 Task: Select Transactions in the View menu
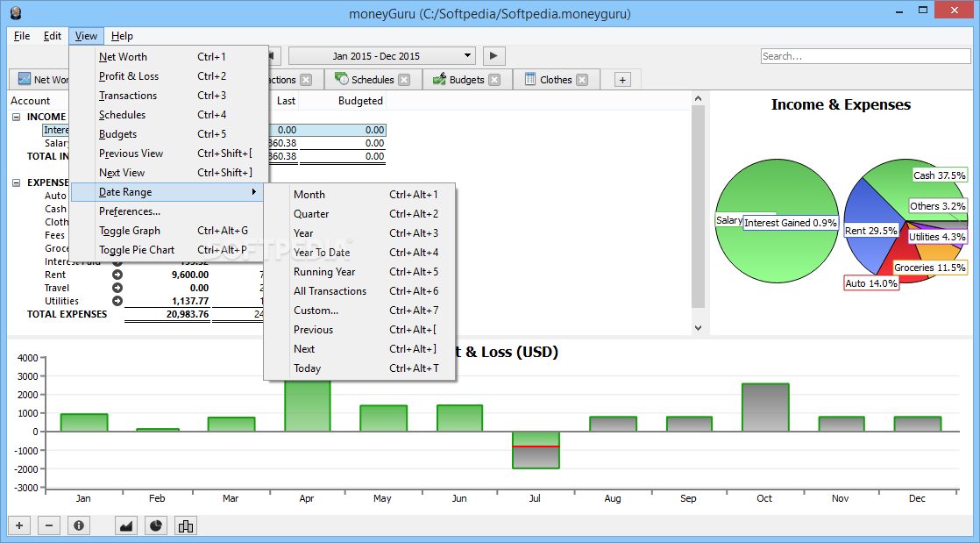pos(169,96)
